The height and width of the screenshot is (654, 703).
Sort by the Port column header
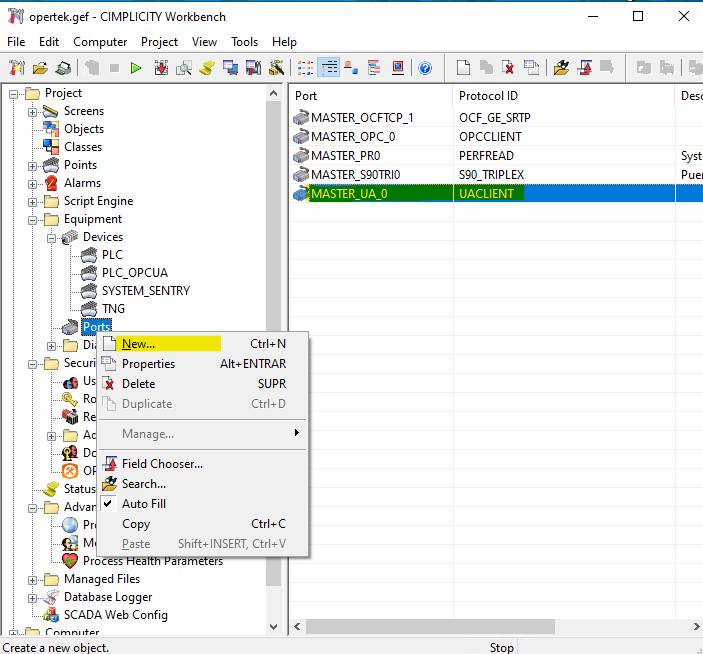click(x=371, y=96)
